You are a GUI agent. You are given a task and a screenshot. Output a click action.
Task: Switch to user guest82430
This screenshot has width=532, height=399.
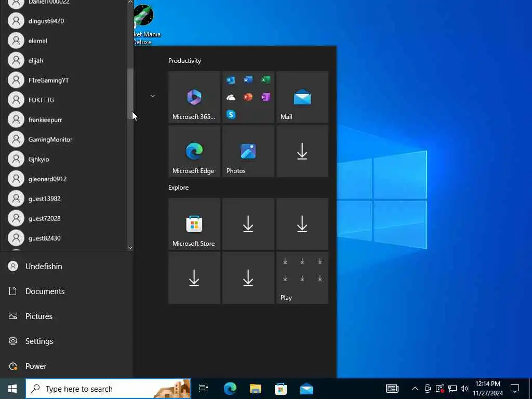[64, 238]
